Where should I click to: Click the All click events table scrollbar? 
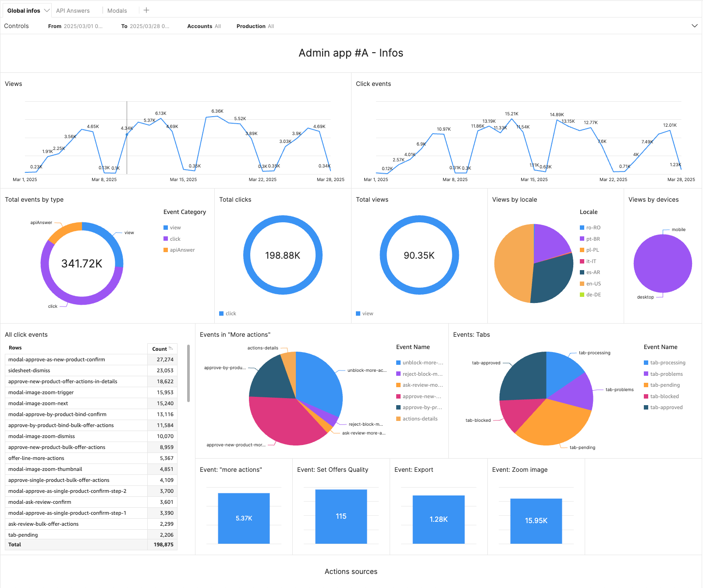pos(188,373)
